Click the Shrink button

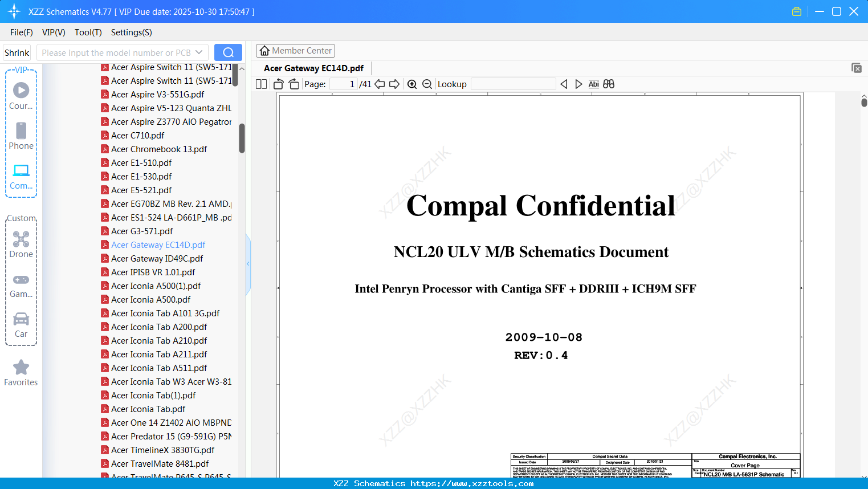click(x=17, y=52)
